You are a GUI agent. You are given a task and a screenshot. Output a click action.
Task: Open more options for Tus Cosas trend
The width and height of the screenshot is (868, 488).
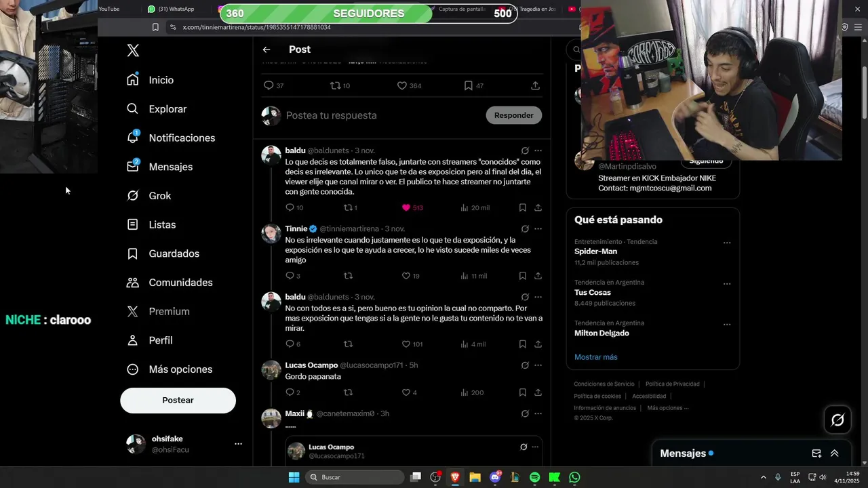point(727,283)
